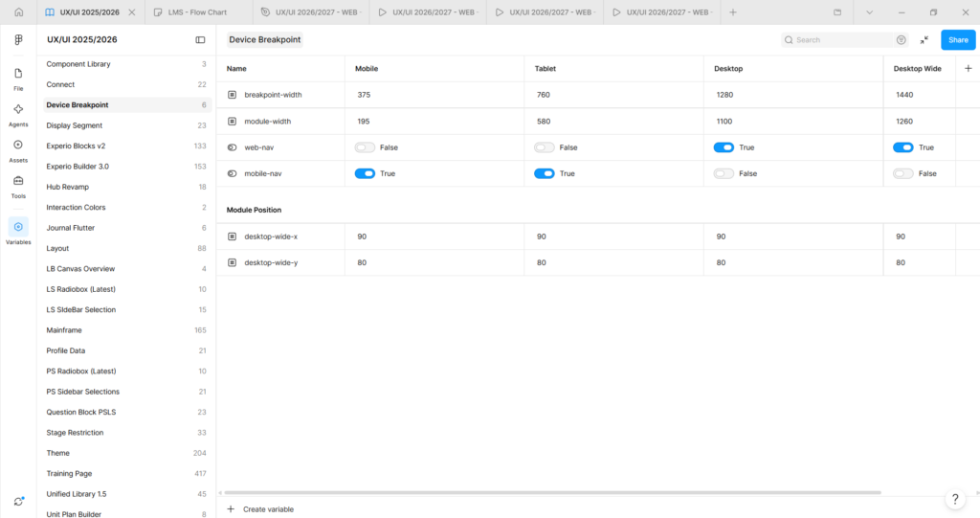This screenshot has height=518, width=980.
Task: Toggle mobile-nav switch for Mobile
Action: 365,173
